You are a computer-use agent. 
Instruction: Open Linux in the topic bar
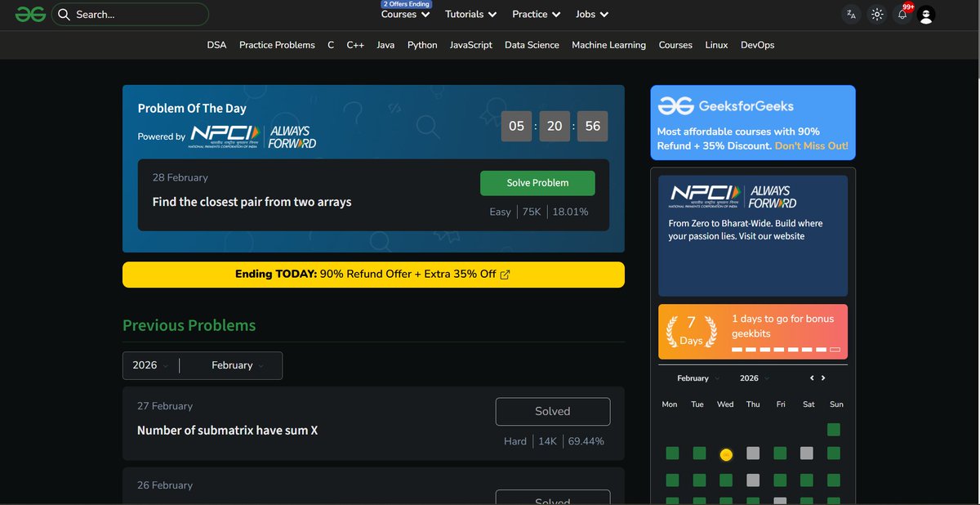(x=716, y=45)
